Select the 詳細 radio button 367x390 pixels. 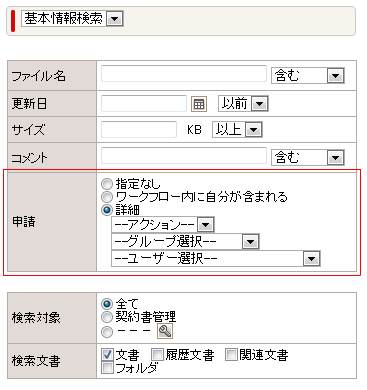[x=107, y=210]
